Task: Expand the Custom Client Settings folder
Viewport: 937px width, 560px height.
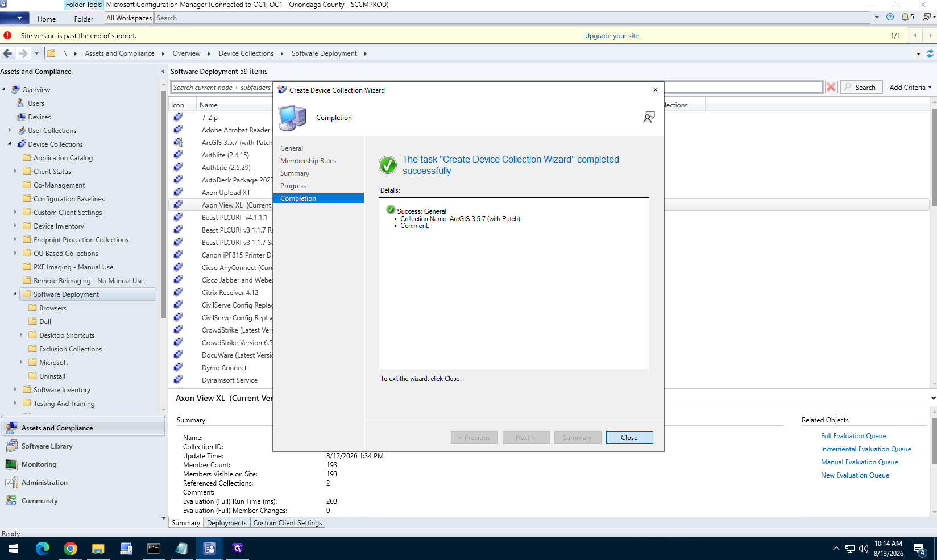Action: [15, 212]
